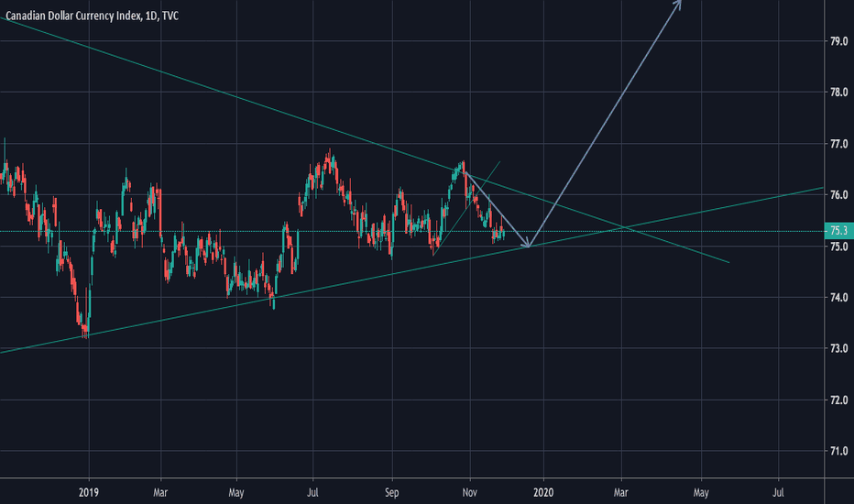Click the Jul label following 2019 May
The width and height of the screenshot is (854, 504).
pyautogui.click(x=312, y=493)
